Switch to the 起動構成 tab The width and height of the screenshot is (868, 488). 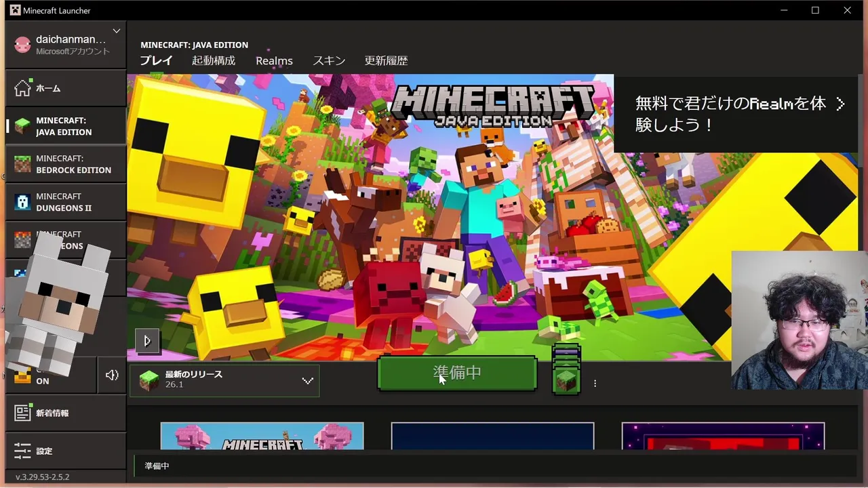click(x=214, y=60)
